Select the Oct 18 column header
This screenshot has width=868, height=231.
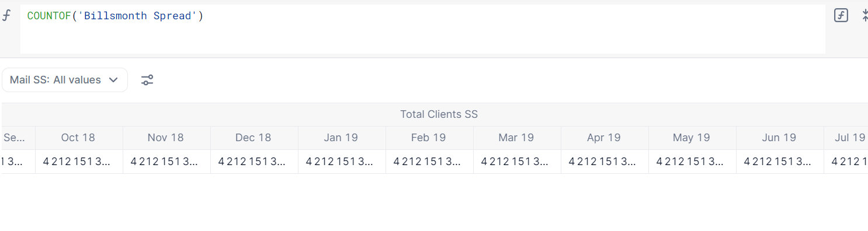tap(79, 138)
